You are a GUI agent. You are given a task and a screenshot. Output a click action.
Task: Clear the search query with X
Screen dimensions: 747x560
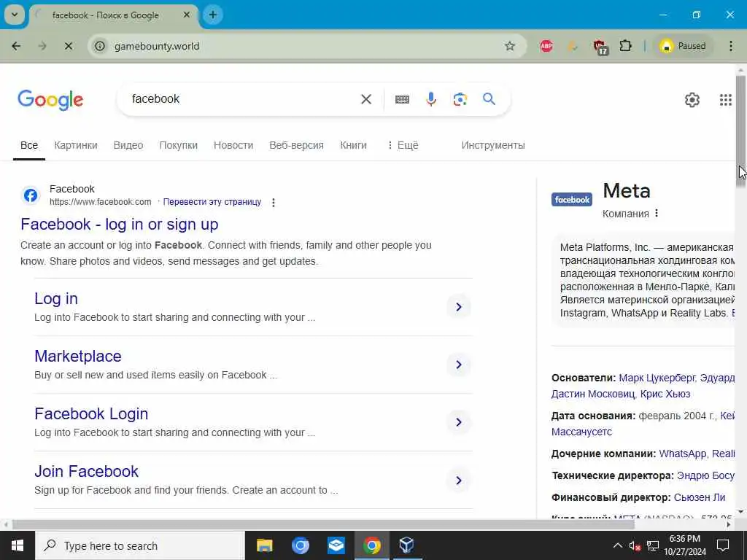[x=366, y=99]
